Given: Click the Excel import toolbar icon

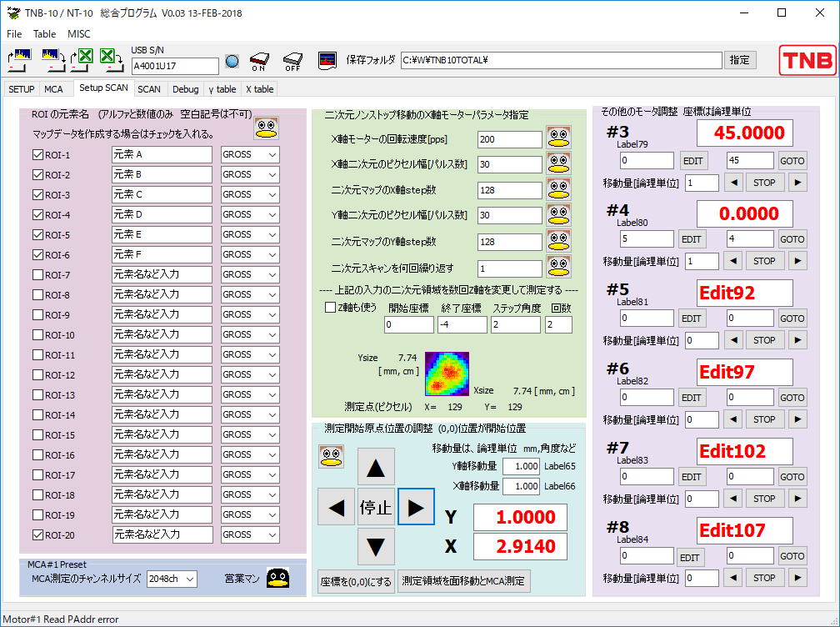Looking at the screenshot, I should pos(82,59).
